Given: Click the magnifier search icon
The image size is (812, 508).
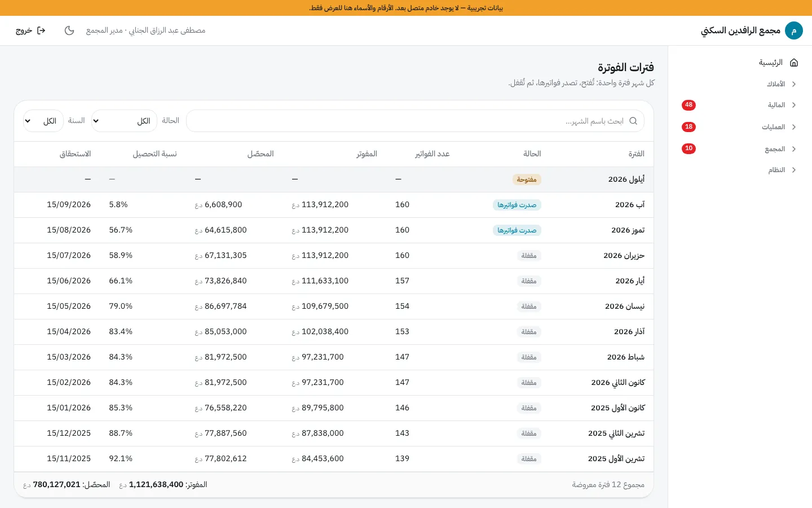Looking at the screenshot, I should (633, 121).
